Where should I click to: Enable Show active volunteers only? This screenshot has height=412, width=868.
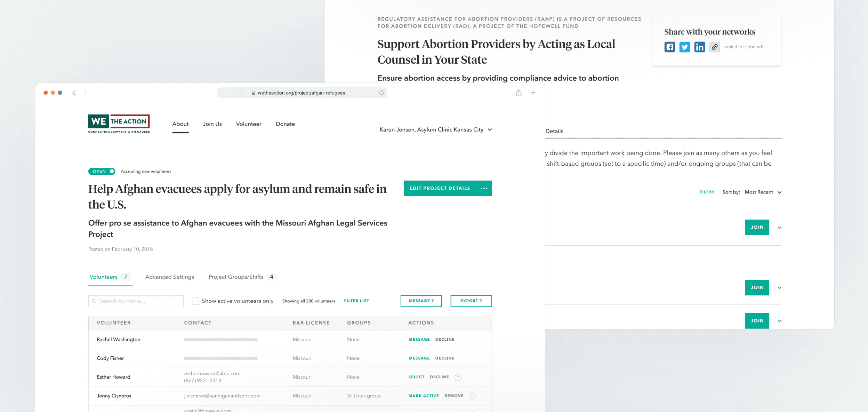(195, 301)
